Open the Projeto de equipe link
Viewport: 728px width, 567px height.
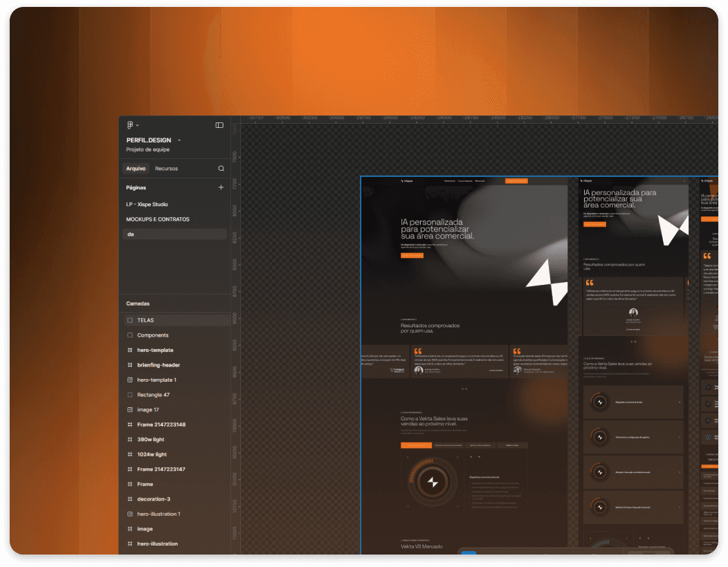pyautogui.click(x=145, y=149)
